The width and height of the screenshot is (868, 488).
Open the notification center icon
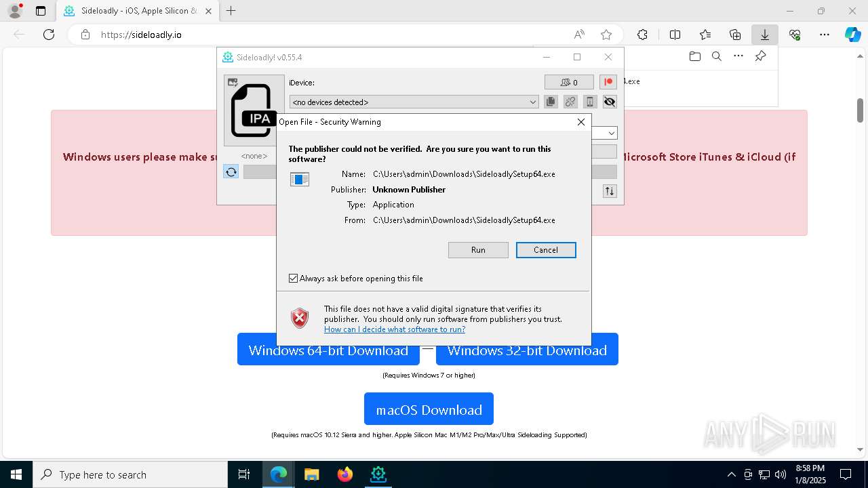point(846,474)
